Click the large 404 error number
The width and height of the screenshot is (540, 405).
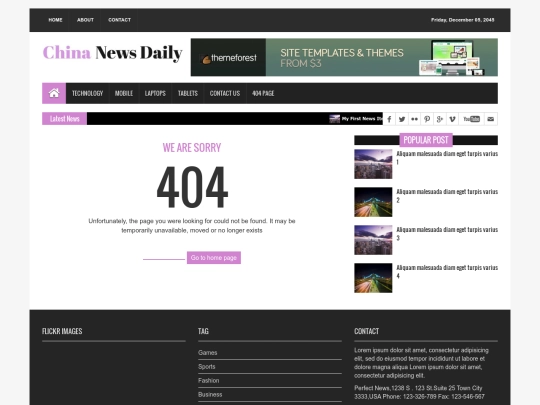coord(192,187)
